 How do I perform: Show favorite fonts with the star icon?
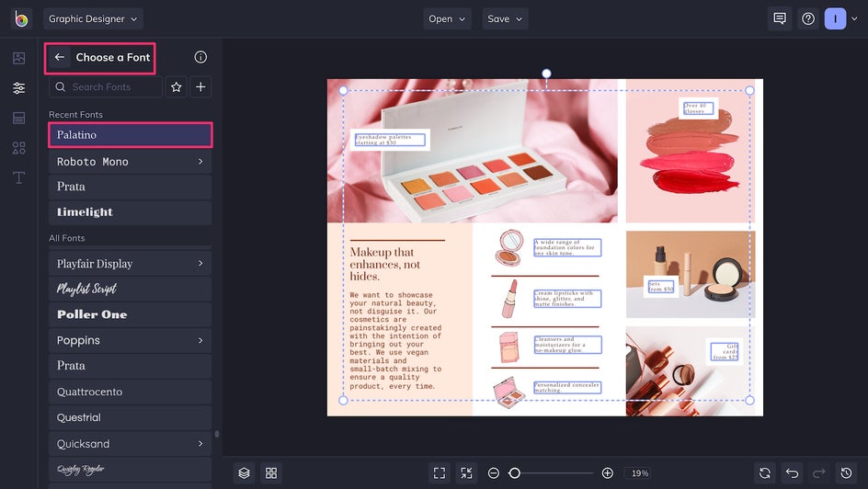(x=176, y=86)
